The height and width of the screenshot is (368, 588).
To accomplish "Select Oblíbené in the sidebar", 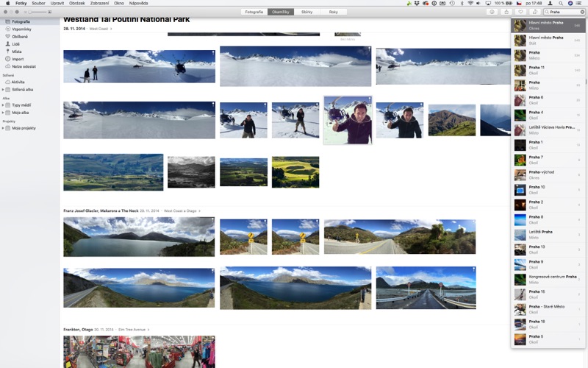I will [20, 36].
